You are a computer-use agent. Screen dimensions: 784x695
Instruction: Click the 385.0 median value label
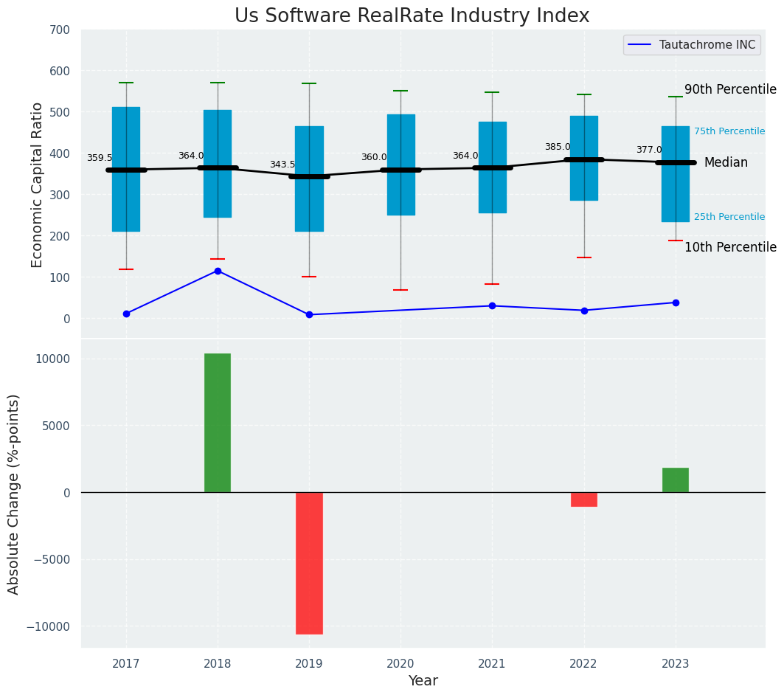point(558,148)
